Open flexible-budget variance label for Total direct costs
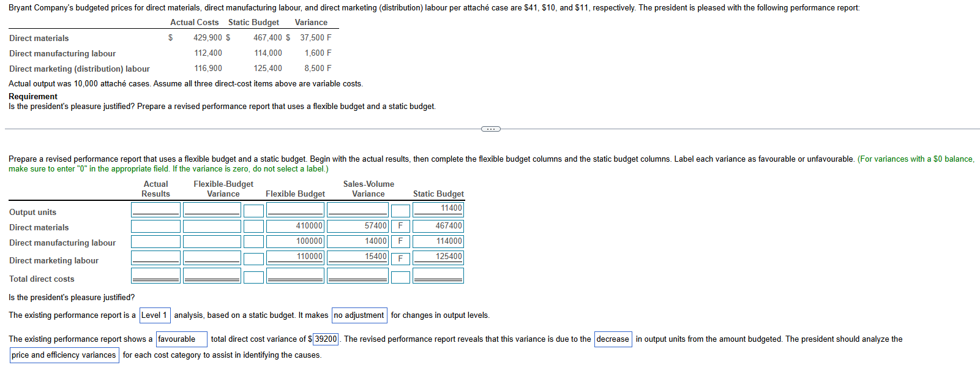The height and width of the screenshot is (373, 980). pos(253,277)
